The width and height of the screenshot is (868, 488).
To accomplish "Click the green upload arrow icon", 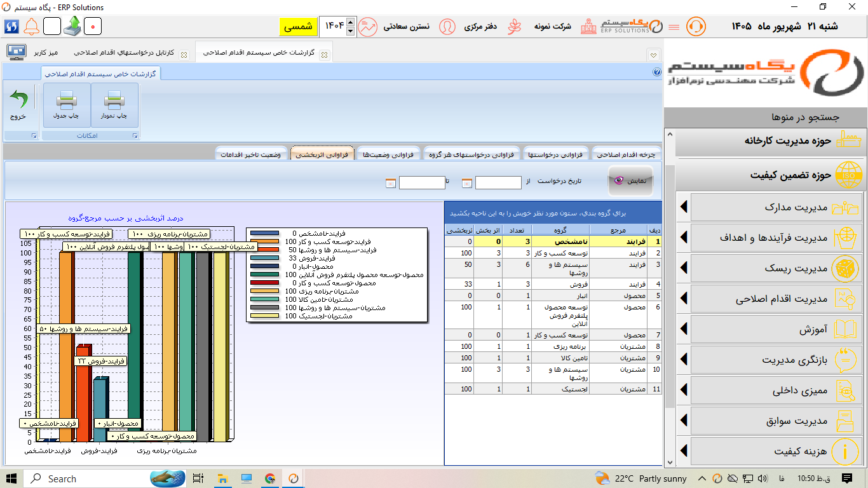I will click(72, 26).
